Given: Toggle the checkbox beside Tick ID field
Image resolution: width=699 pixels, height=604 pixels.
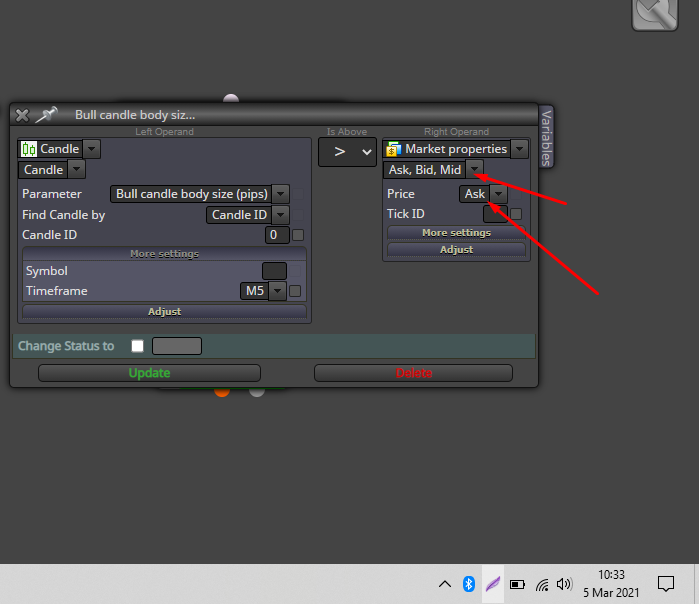Looking at the screenshot, I should 516,214.
